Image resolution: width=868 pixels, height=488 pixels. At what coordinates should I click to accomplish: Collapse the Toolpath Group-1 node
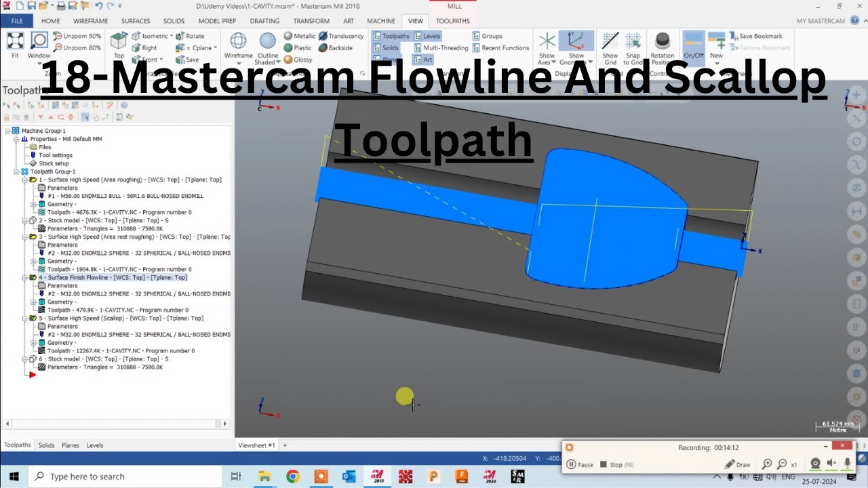pyautogui.click(x=16, y=171)
